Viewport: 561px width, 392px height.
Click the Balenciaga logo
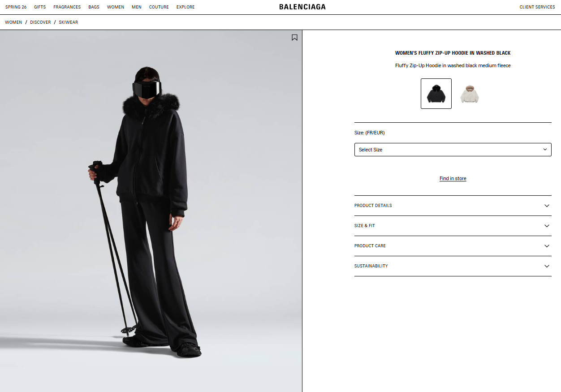[302, 7]
